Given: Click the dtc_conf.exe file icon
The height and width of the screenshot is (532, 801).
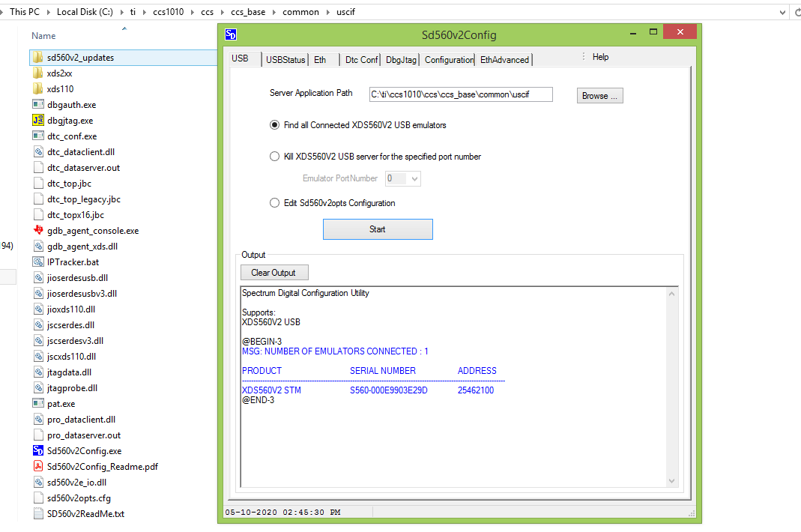Looking at the screenshot, I should pyautogui.click(x=37, y=136).
